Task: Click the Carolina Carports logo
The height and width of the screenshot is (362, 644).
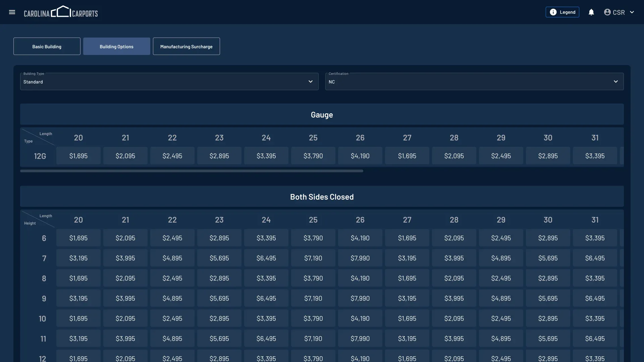Action: pos(61,12)
